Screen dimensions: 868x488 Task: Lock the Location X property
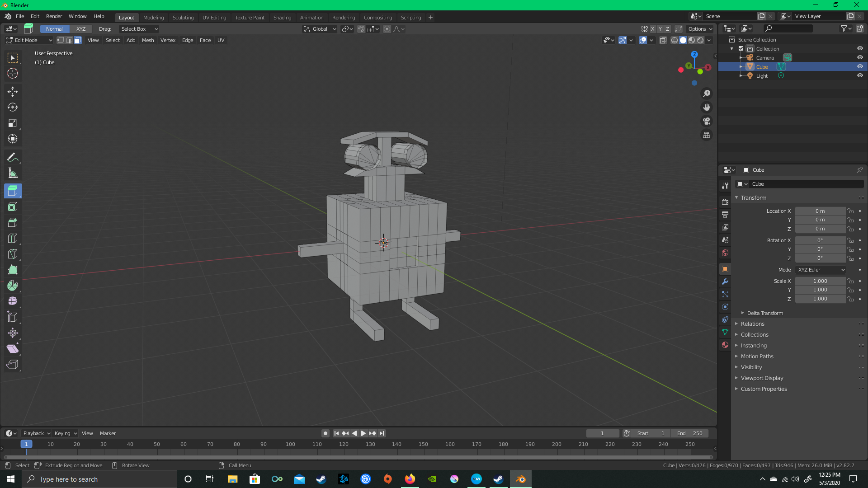[850, 211]
